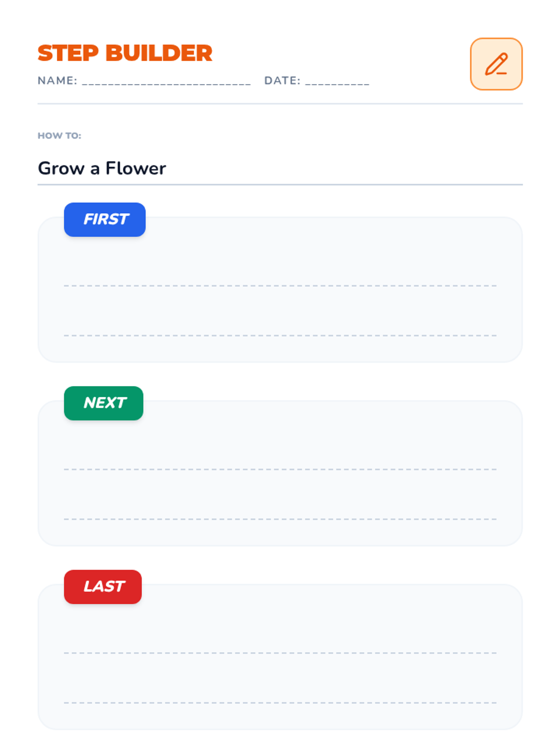Image resolution: width=560 pixels, height=747 pixels.
Task: Click the top writing line under FIRST
Action: (x=280, y=285)
